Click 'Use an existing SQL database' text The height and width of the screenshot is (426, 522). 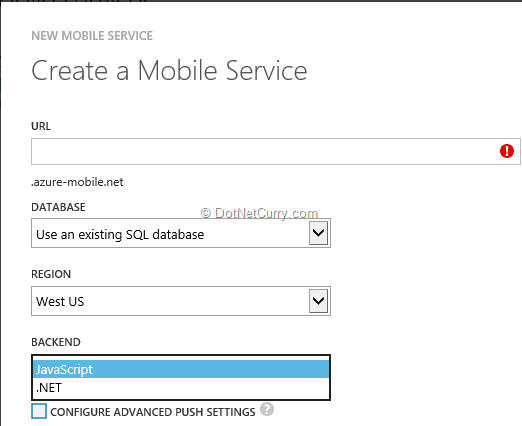point(120,235)
